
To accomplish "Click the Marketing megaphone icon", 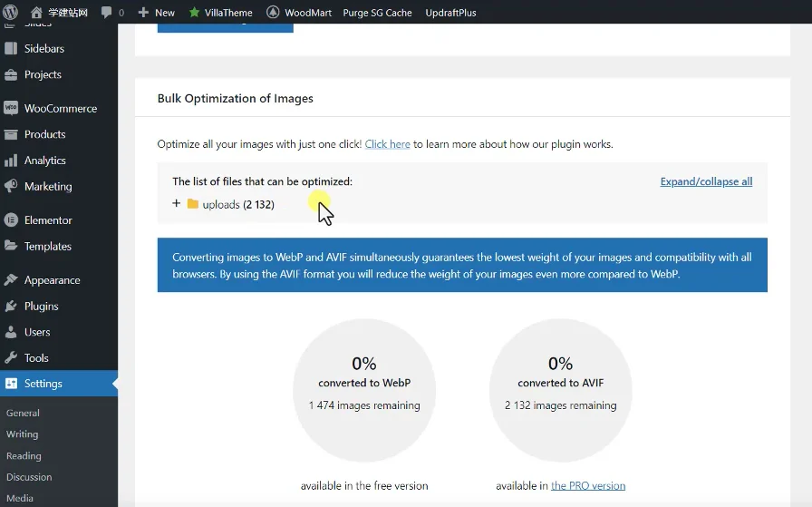I will click(x=11, y=186).
